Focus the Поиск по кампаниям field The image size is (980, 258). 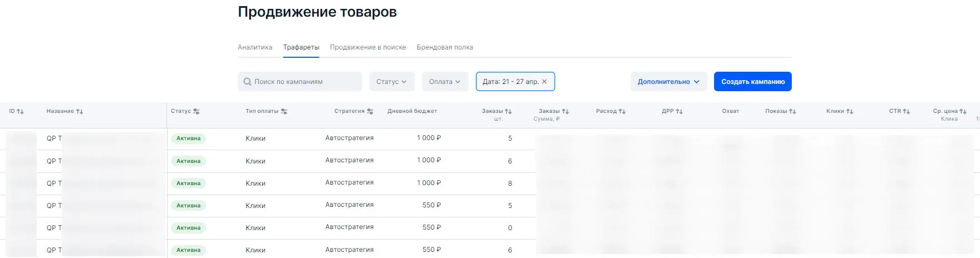[300, 82]
